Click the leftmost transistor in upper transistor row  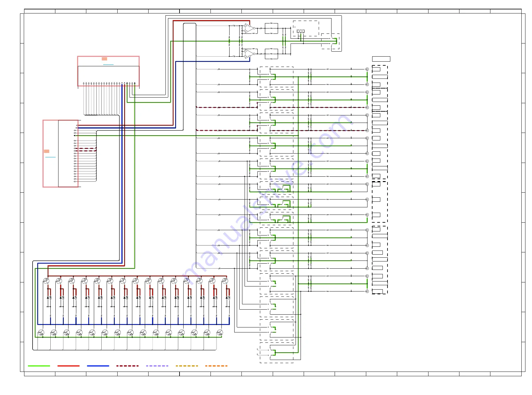pos(46,281)
